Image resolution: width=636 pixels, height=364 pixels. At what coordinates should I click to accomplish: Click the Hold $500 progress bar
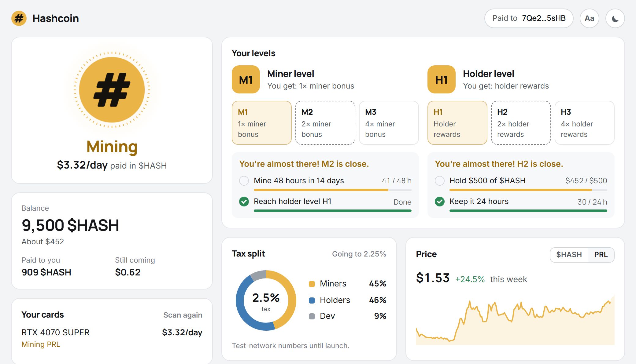tap(528, 190)
